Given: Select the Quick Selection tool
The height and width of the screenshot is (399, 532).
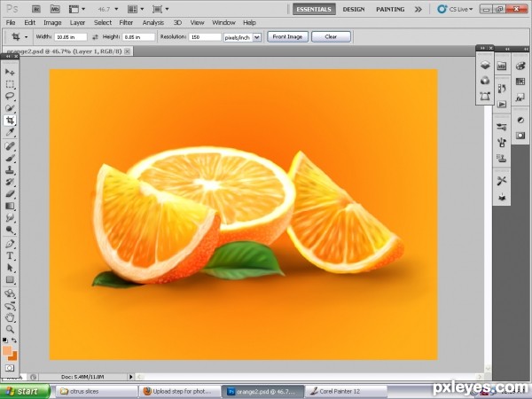Looking at the screenshot, I should click(x=10, y=108).
